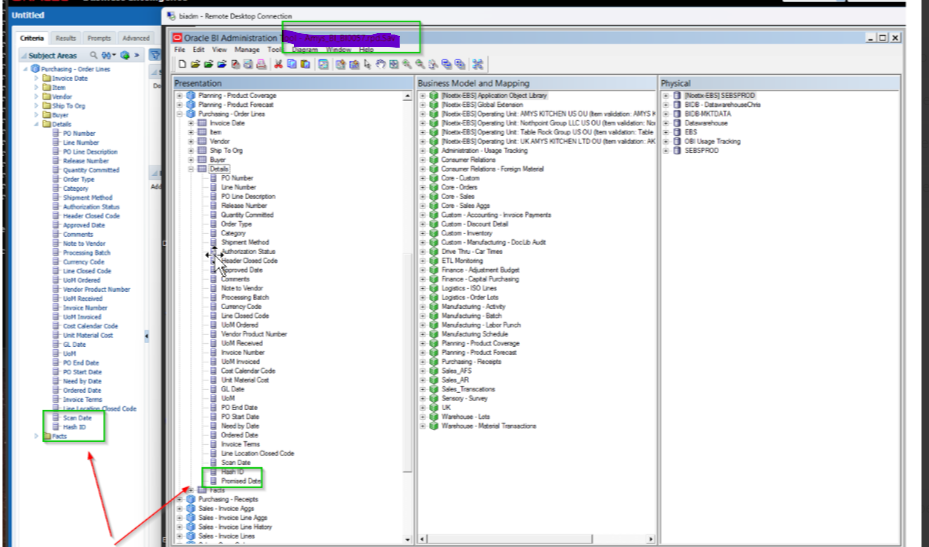
Task: Click the Purchasing - Order Lines cube icon in Presentation
Action: click(x=191, y=114)
